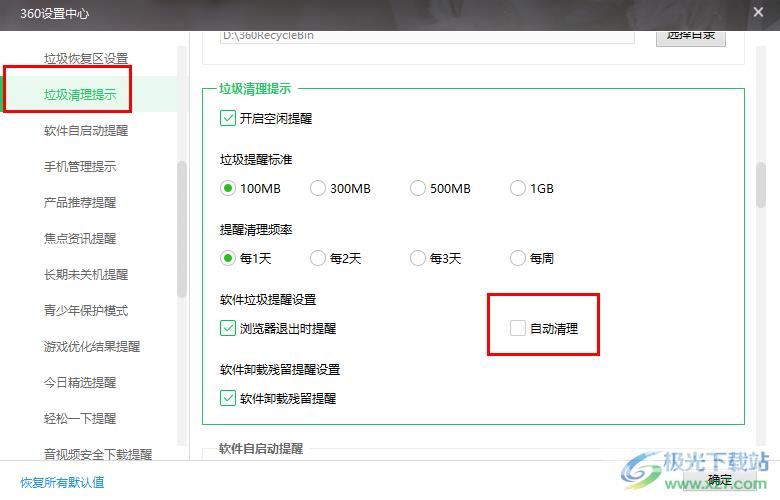
Task: Click the 恢复所有默认值 link
Action: (62, 482)
